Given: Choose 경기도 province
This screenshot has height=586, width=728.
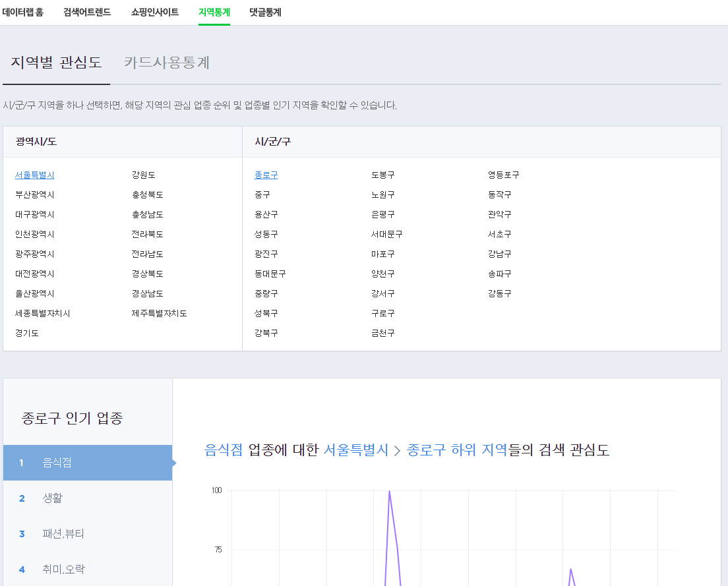Looking at the screenshot, I should click(x=26, y=333).
